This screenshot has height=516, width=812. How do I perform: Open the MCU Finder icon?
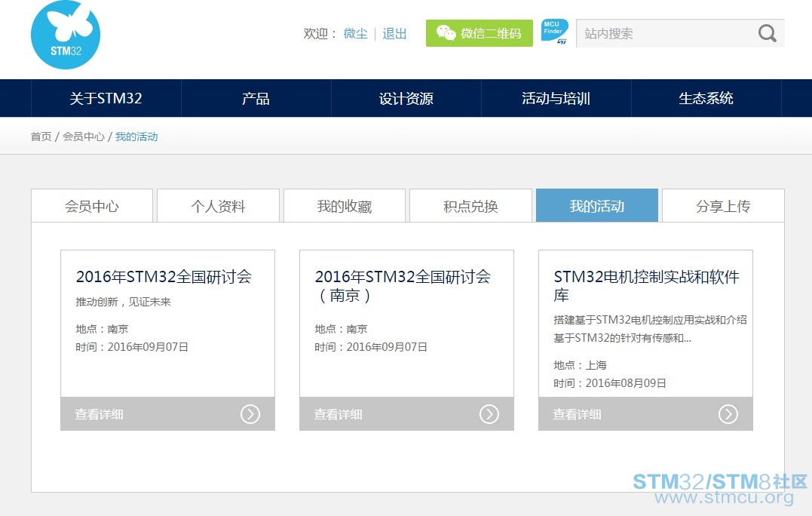554,32
